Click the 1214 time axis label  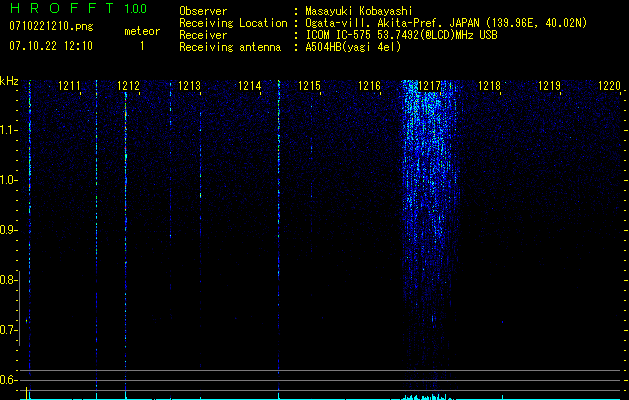point(250,86)
